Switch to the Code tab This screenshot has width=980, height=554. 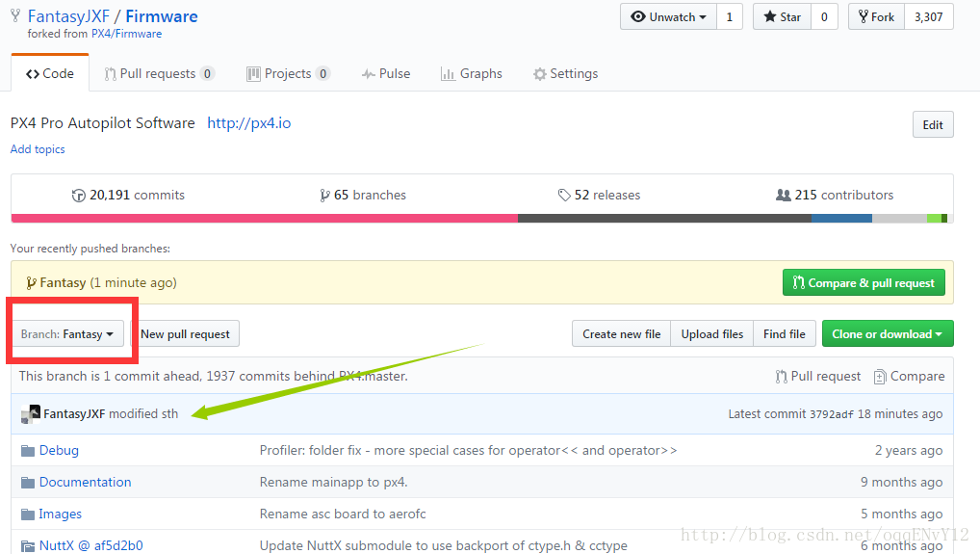coord(50,74)
